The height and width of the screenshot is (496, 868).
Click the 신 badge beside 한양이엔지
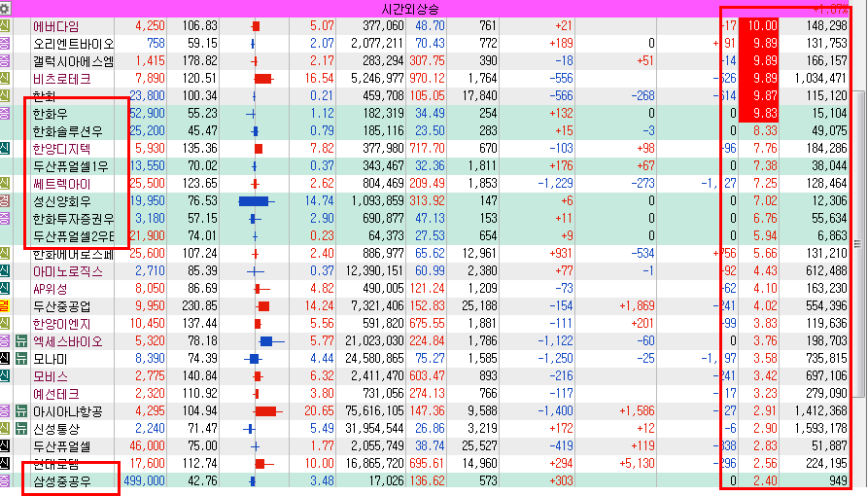tap(5, 324)
